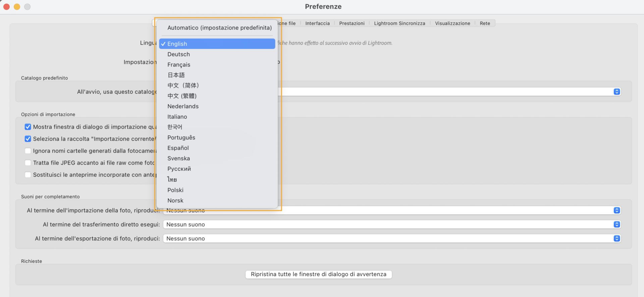Open Al termine del trasferimento diretto sound dropdown
Image resolution: width=644 pixels, height=297 pixels.
pos(392,225)
